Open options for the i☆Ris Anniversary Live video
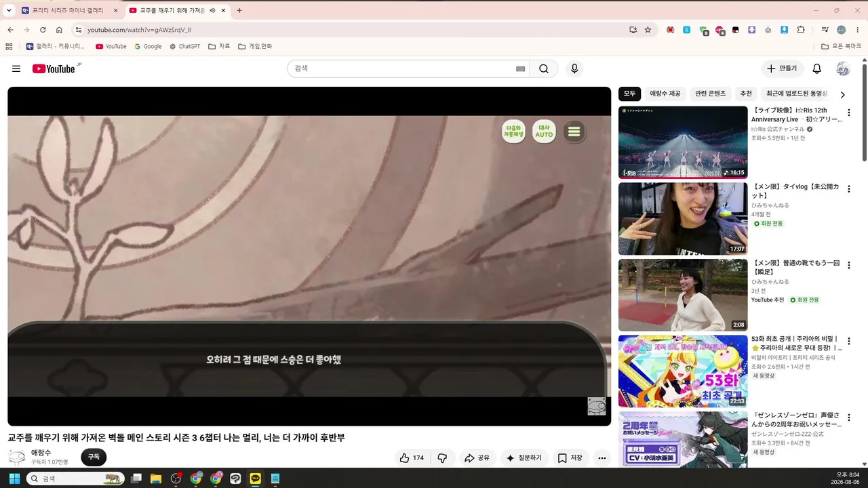 [x=848, y=113]
